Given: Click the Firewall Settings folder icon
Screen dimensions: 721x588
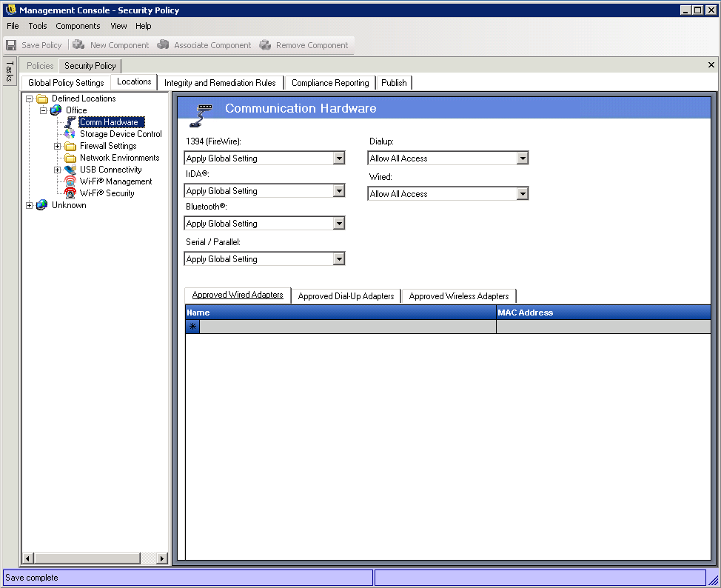Looking at the screenshot, I should point(70,146).
